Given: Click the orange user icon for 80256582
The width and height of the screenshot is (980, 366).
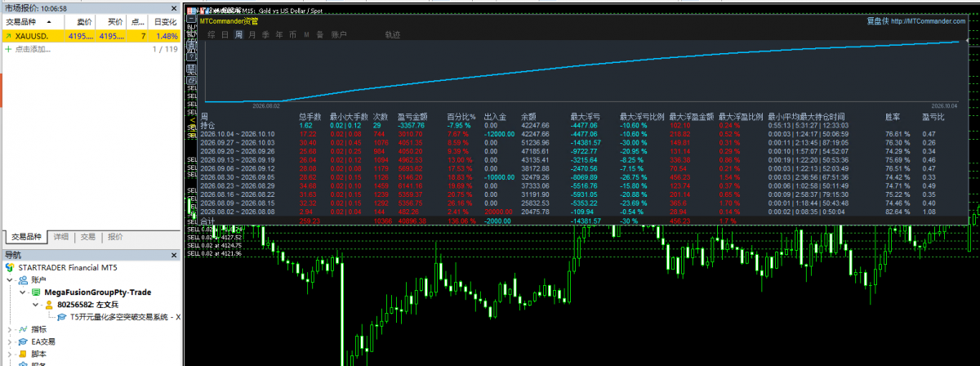Looking at the screenshot, I should point(49,304).
